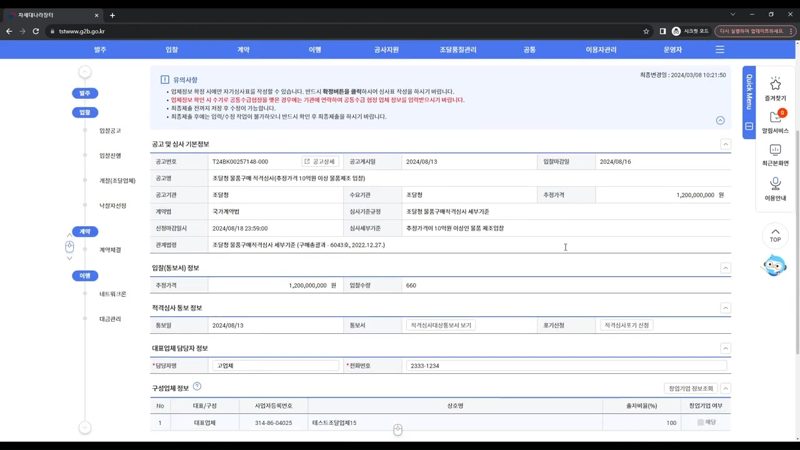Open the chatbot mascot assistant

(774, 266)
